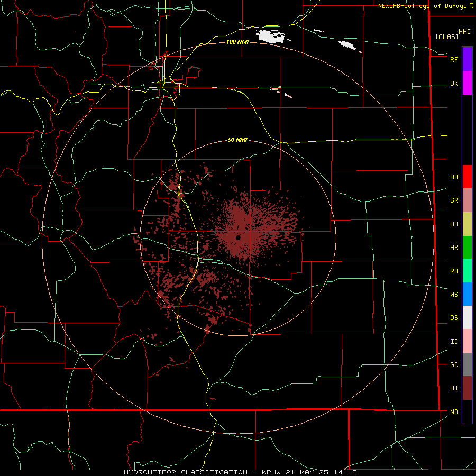The height and width of the screenshot is (476, 476).
Task: Select the BI dark-red legend swatch
Action: (x=467, y=388)
